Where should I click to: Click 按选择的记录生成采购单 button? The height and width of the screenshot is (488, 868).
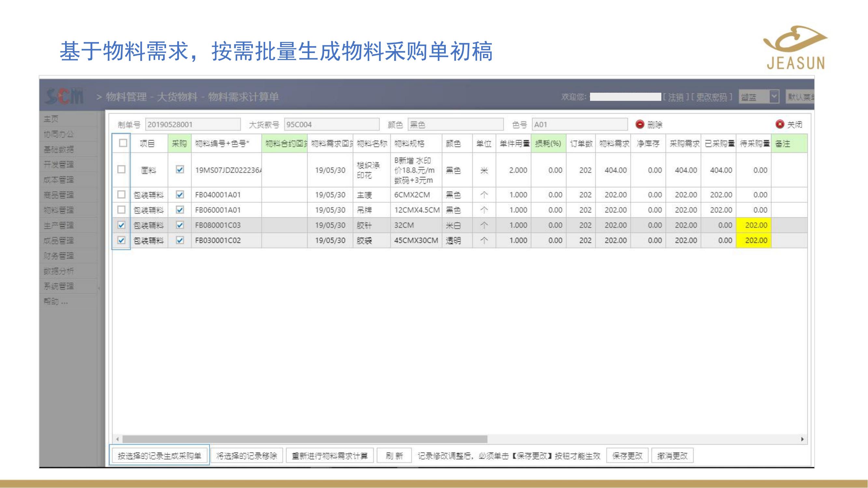(x=159, y=456)
